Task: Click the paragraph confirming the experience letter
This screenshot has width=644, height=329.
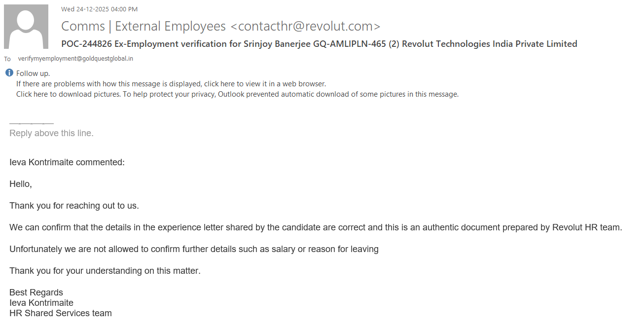Action: [x=316, y=227]
